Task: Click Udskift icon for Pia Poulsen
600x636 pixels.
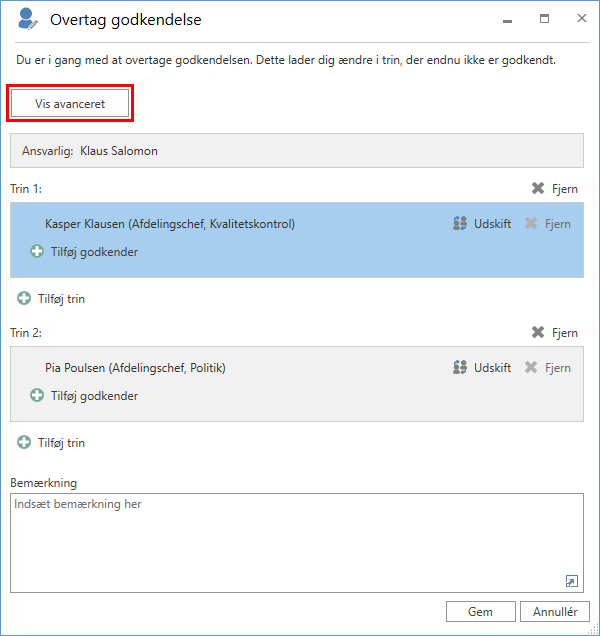Action: (x=460, y=367)
